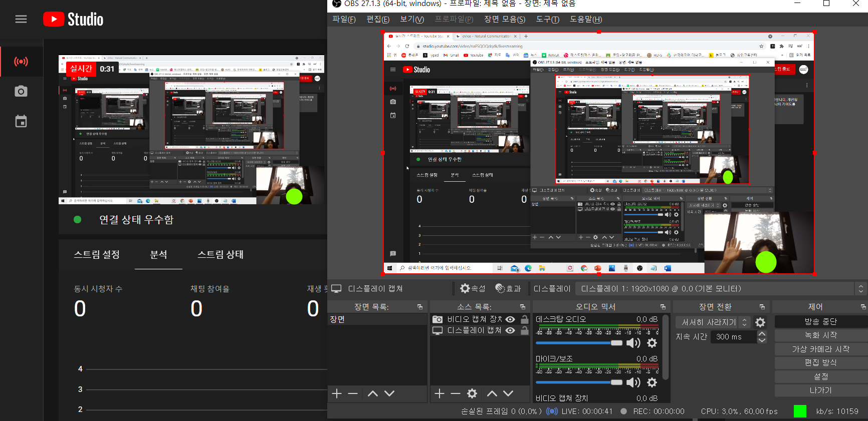Click the audio mixer vertical scrollbar
Viewport: 868px width, 421px height.
pyautogui.click(x=666, y=347)
